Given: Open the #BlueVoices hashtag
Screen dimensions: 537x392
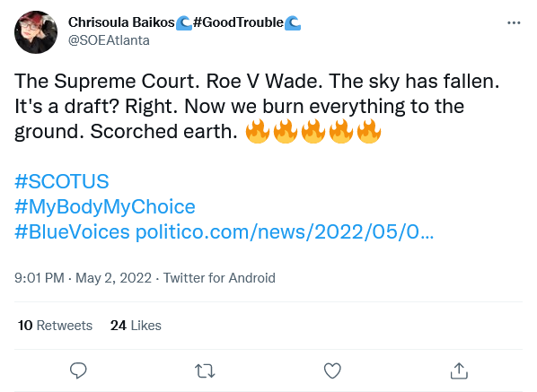Looking at the screenshot, I should (x=72, y=232).
